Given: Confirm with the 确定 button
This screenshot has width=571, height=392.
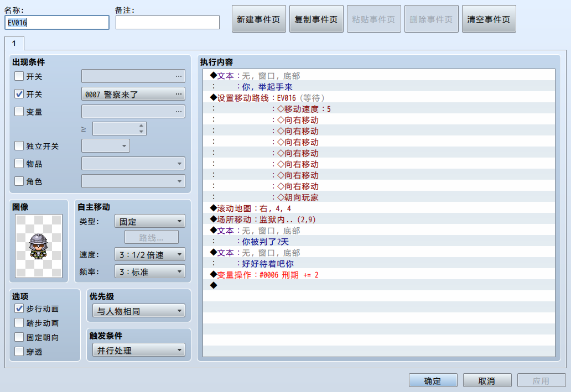Looking at the screenshot, I should tap(433, 381).
